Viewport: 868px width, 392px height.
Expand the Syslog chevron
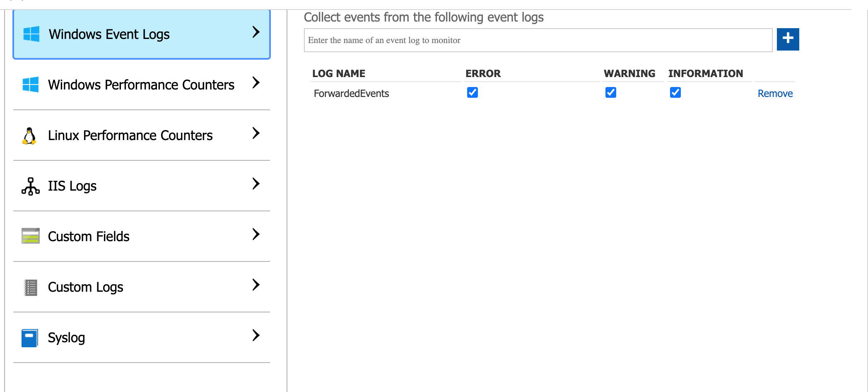click(x=256, y=335)
